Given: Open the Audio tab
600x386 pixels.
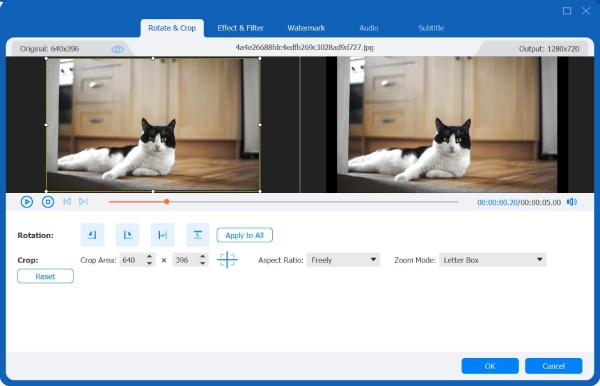Looking at the screenshot, I should pos(368,28).
